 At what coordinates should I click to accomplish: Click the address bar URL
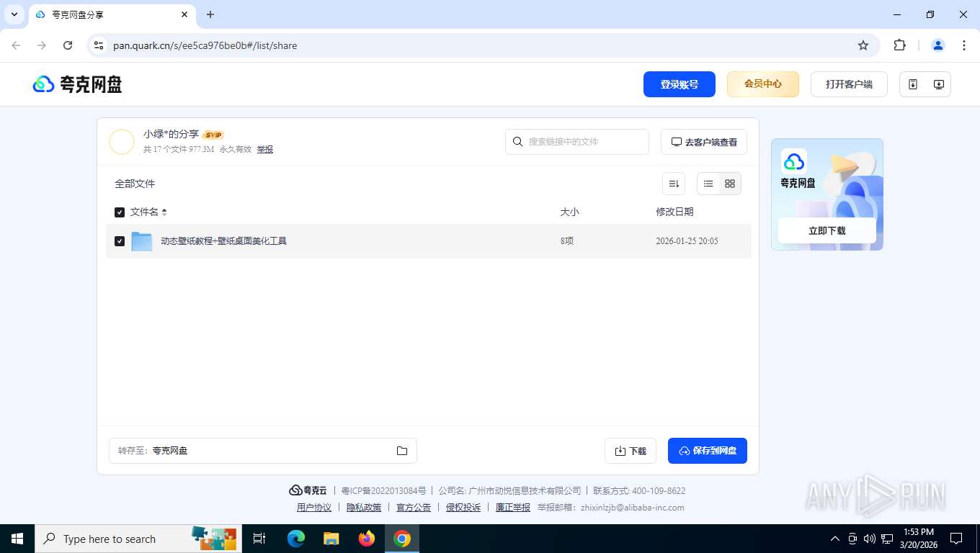[205, 45]
